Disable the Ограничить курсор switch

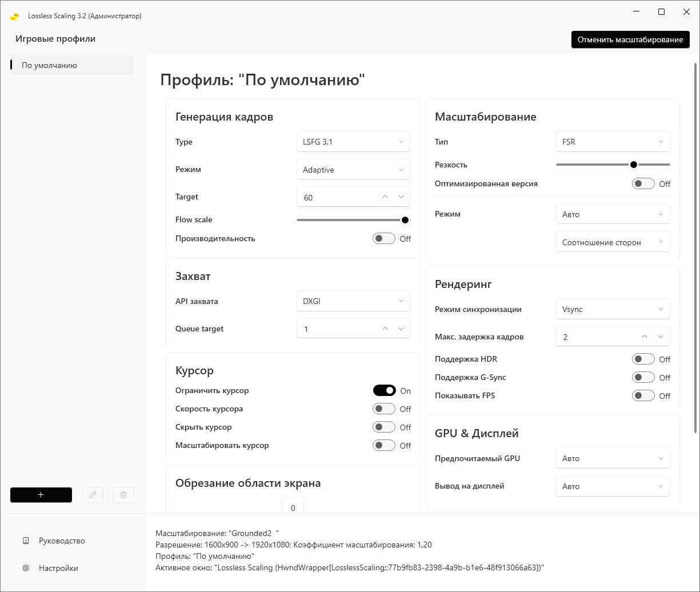click(384, 390)
